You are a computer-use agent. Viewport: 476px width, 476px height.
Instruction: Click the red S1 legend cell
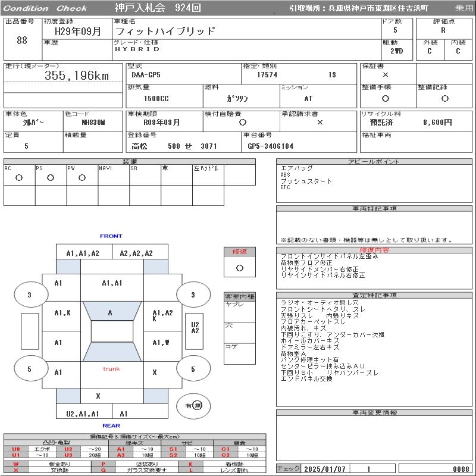point(173,449)
